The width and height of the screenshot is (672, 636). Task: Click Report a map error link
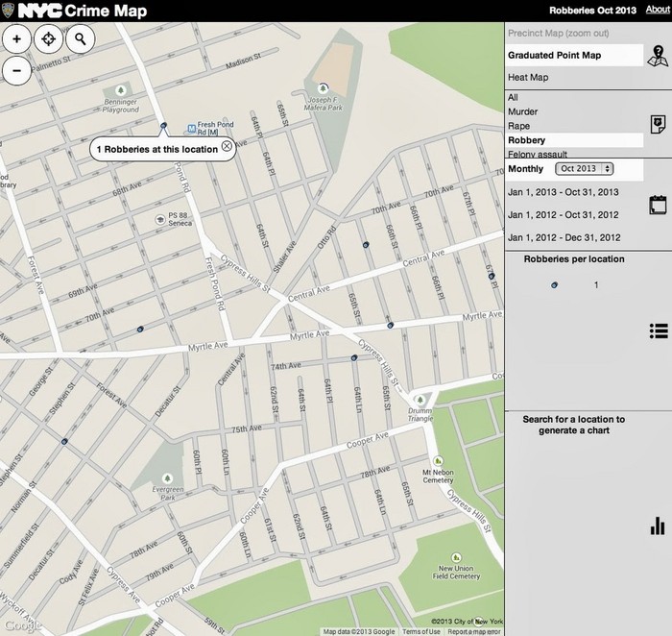[473, 632]
